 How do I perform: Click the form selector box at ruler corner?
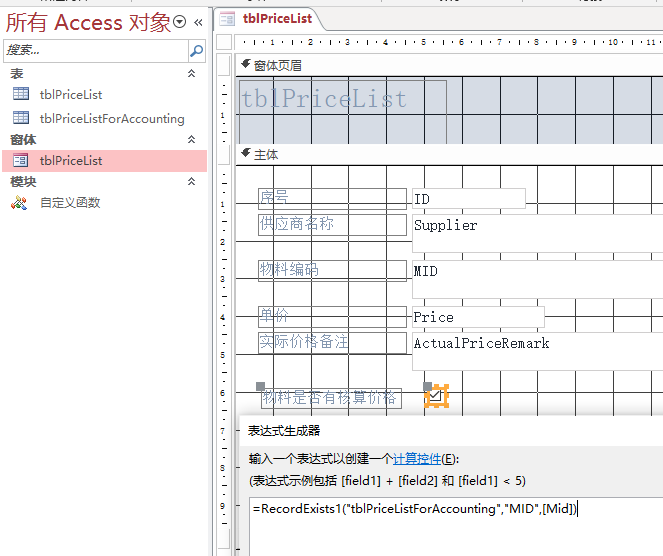click(224, 42)
